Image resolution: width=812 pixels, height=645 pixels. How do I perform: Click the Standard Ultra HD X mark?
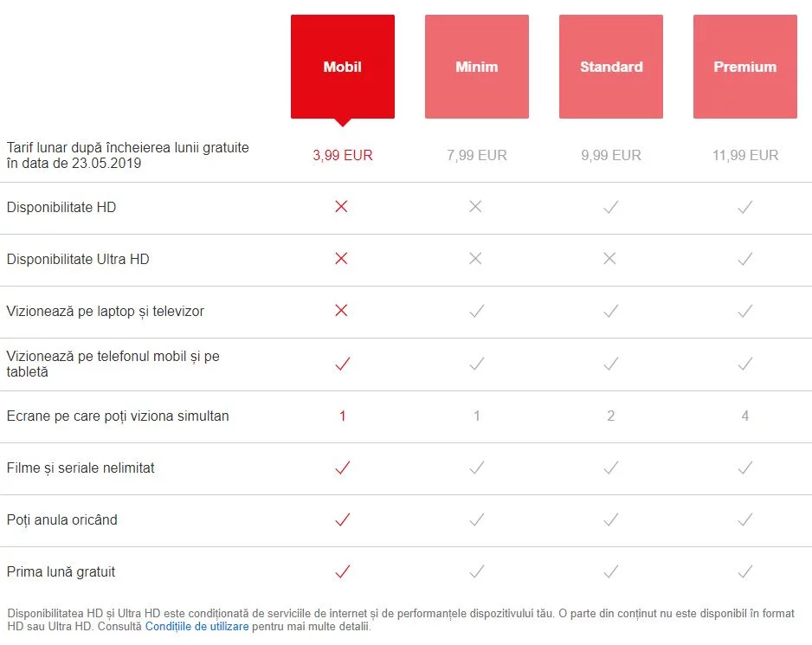pos(609,259)
